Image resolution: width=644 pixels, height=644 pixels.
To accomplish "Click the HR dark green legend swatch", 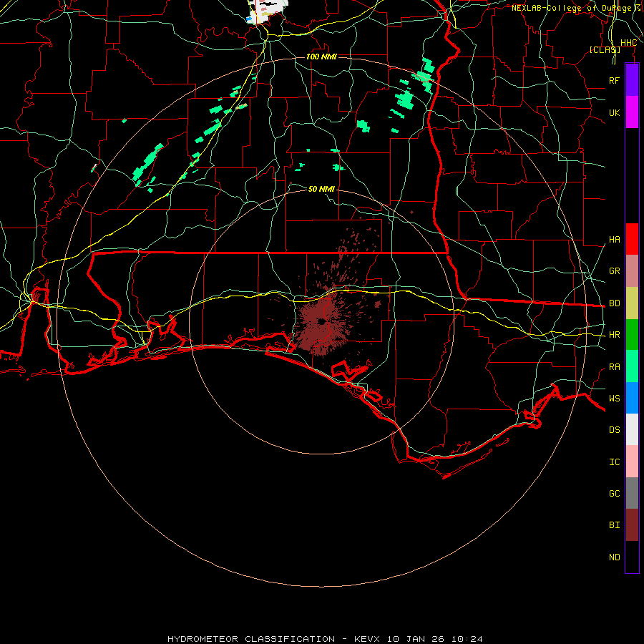I will 632,335.
